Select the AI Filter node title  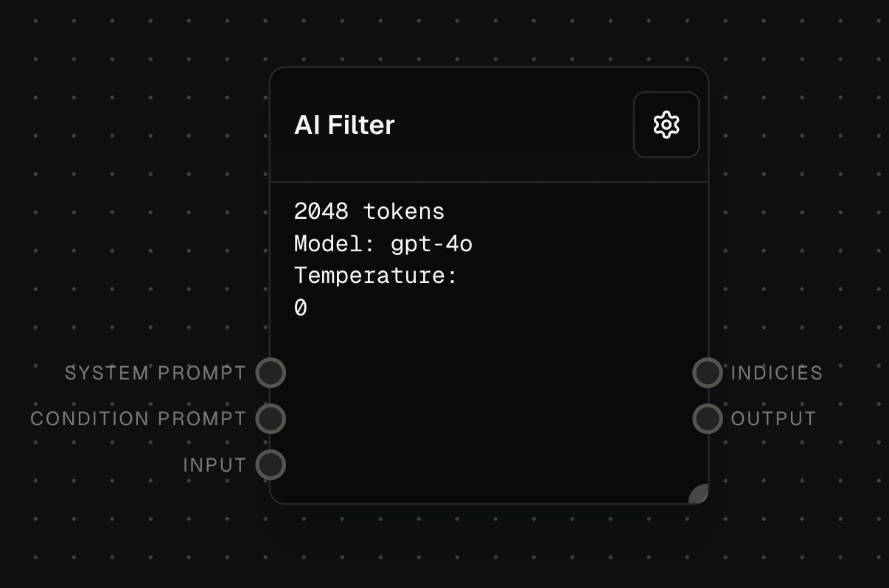344,125
